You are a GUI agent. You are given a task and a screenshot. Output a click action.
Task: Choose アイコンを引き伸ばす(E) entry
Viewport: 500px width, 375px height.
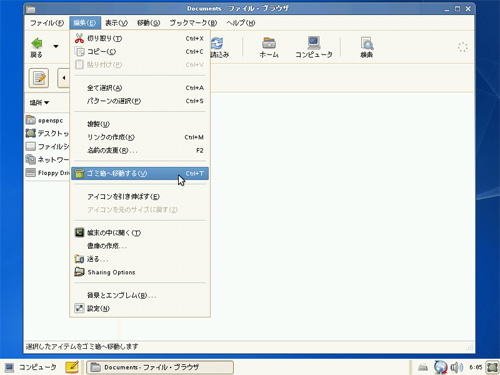pyautogui.click(x=140, y=197)
